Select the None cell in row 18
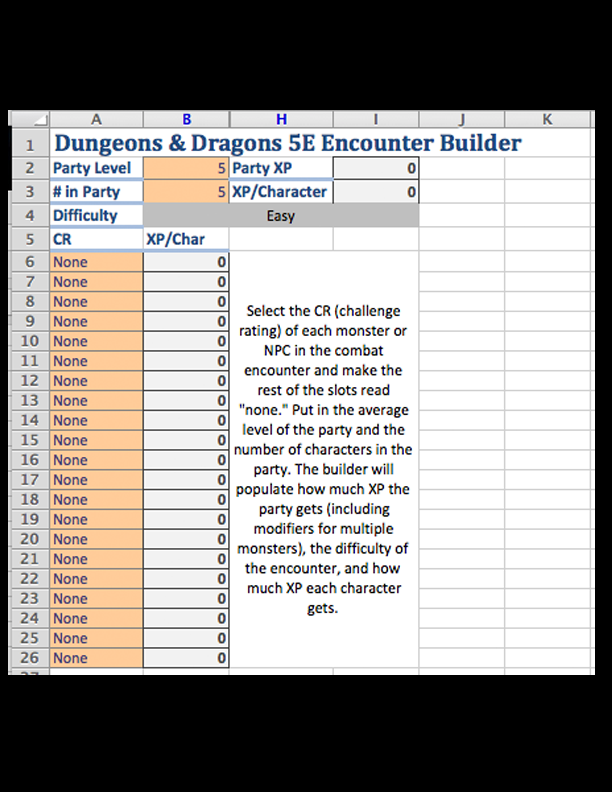This screenshot has height=792, width=612. coord(96,500)
